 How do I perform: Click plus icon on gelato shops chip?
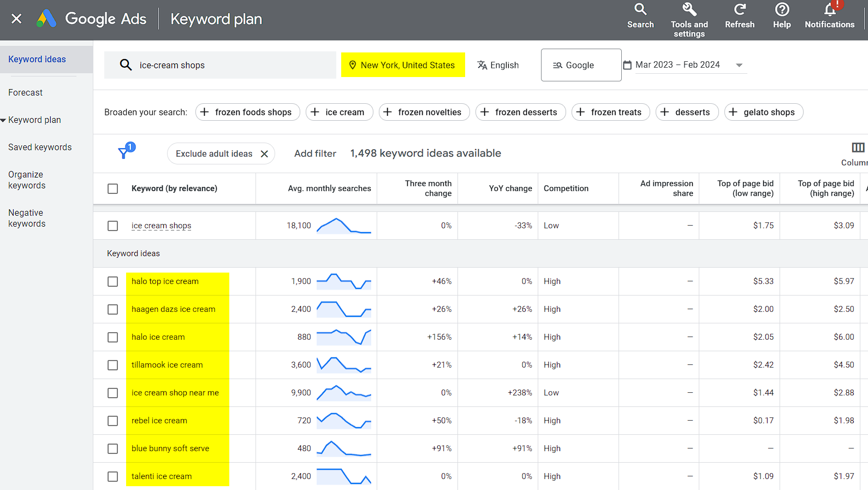coord(733,112)
